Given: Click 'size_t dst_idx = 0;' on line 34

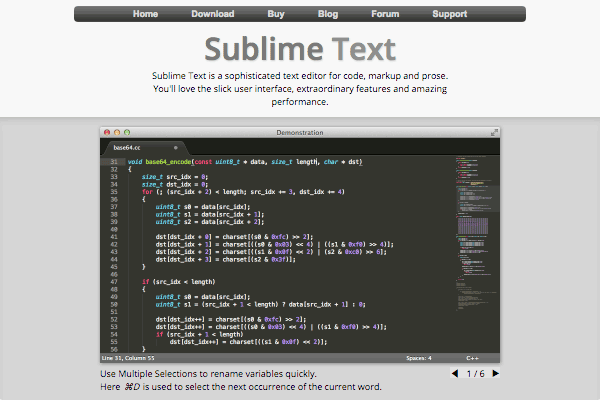Looking at the screenshot, I should 175,184.
